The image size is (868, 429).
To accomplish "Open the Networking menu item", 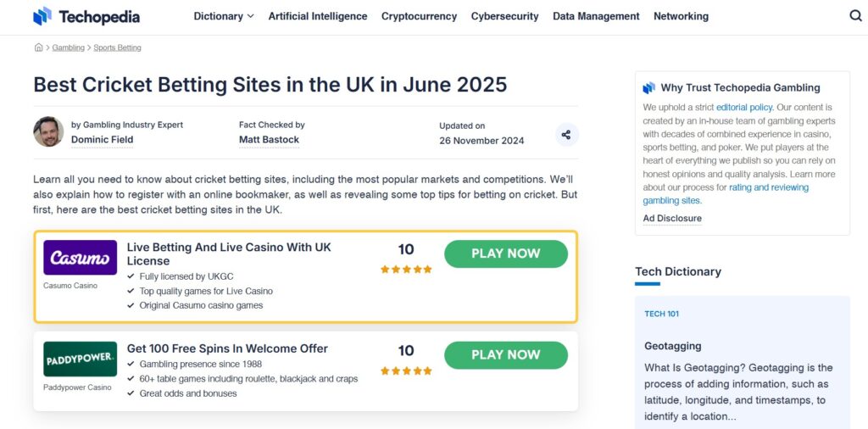I will pos(681,17).
